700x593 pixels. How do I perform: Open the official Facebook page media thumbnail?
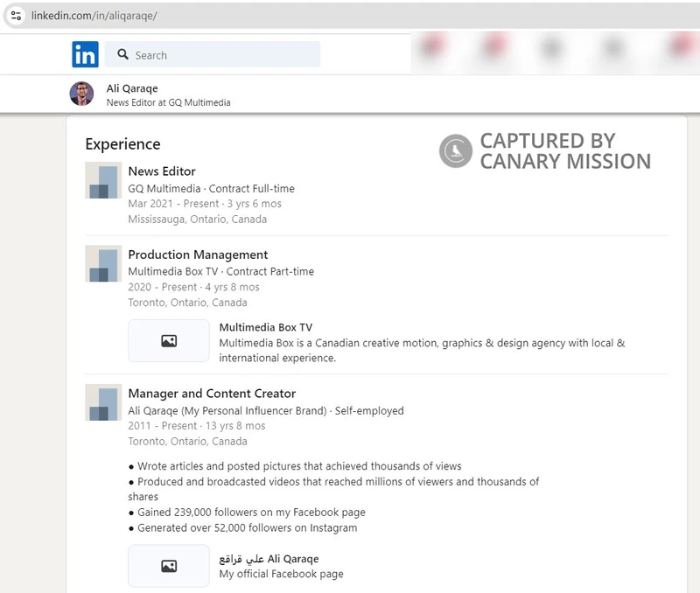[x=169, y=566]
